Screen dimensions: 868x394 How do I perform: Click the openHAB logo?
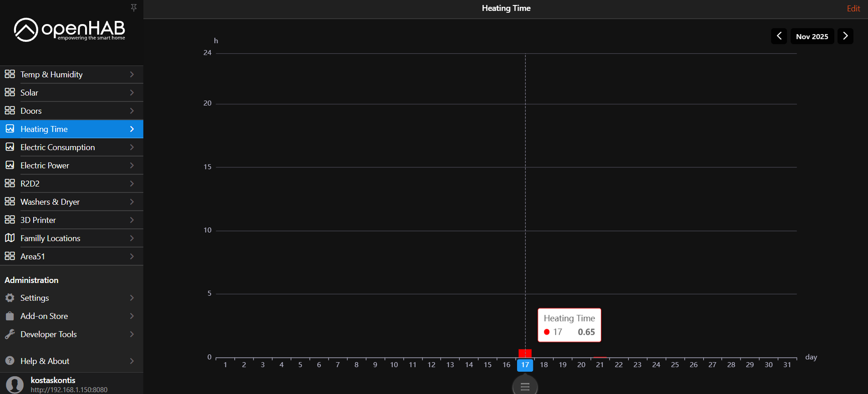click(69, 30)
